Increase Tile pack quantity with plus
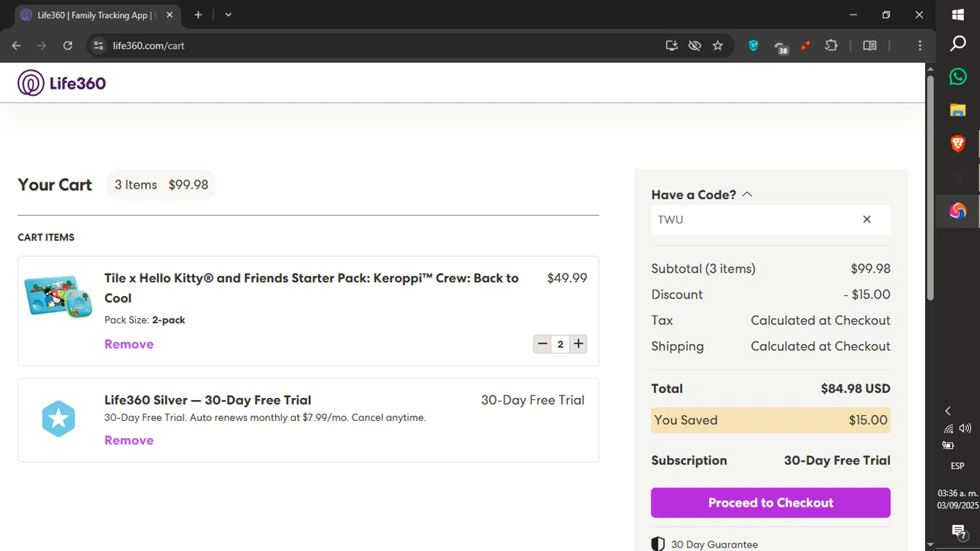The width and height of the screenshot is (980, 551). (x=578, y=344)
